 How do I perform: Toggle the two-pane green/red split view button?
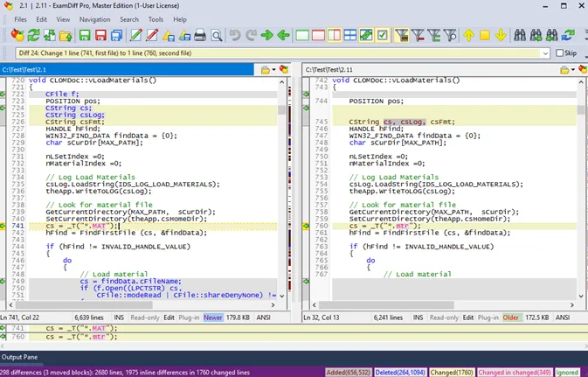click(334, 35)
